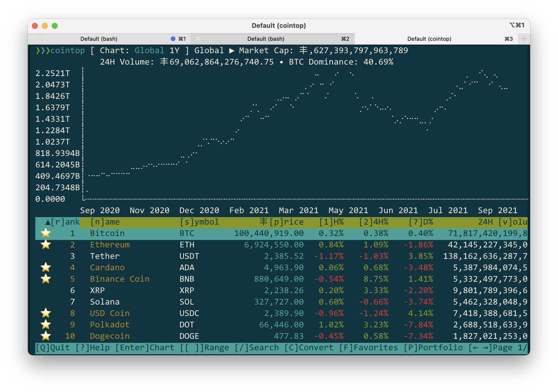558x392 pixels.
Task: Click the new tab plus button
Action: pyautogui.click(x=524, y=39)
